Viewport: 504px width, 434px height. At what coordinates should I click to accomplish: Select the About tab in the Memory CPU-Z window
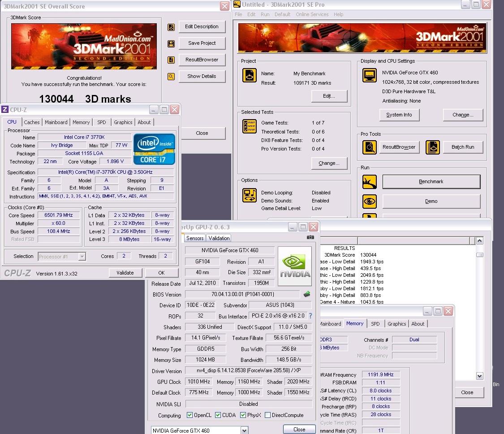click(x=418, y=324)
